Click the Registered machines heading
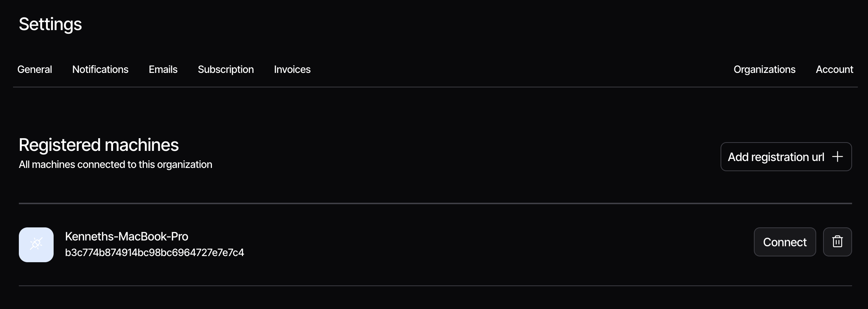The image size is (868, 309). pyautogui.click(x=99, y=145)
